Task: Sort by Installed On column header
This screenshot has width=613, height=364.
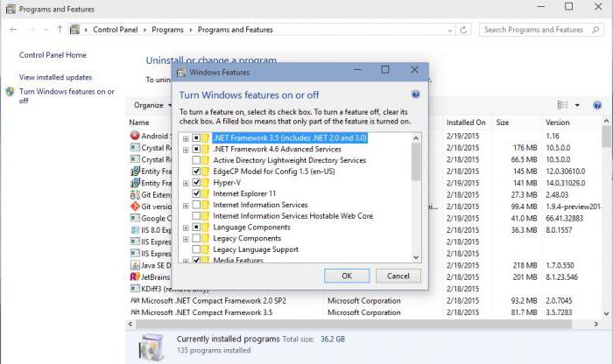Action: [x=466, y=122]
